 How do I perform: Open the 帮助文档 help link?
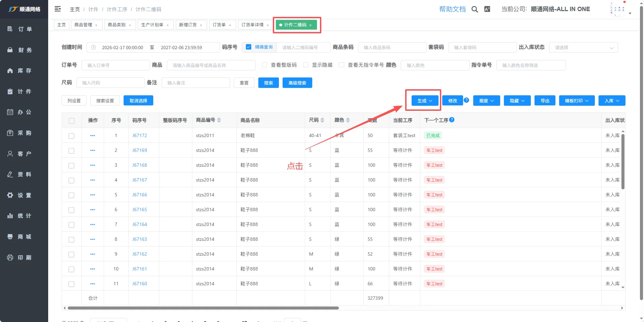pyautogui.click(x=452, y=9)
